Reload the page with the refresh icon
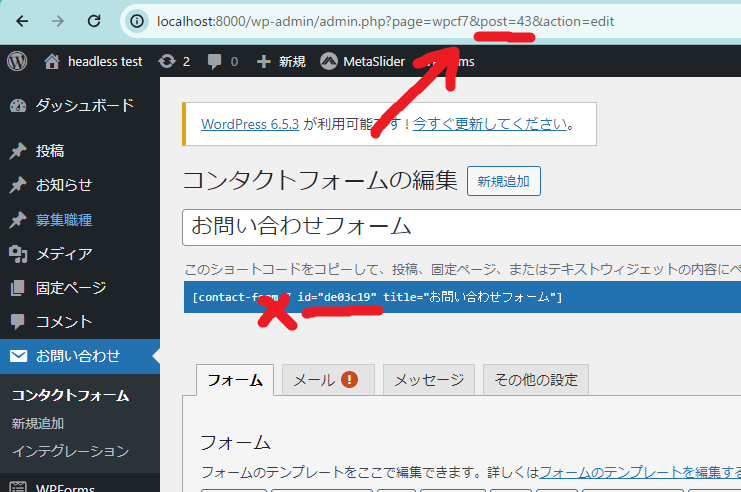 coord(94,21)
